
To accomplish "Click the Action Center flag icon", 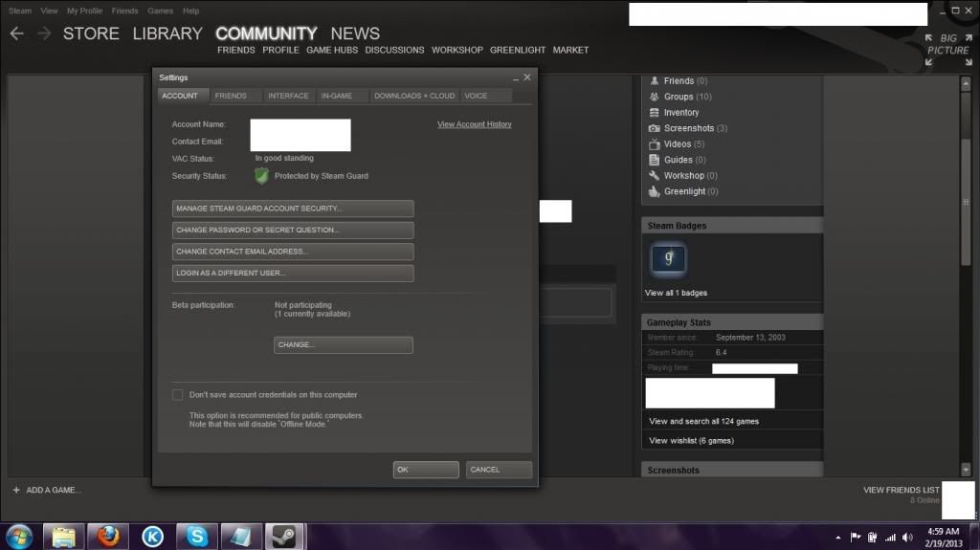I will coord(855,538).
